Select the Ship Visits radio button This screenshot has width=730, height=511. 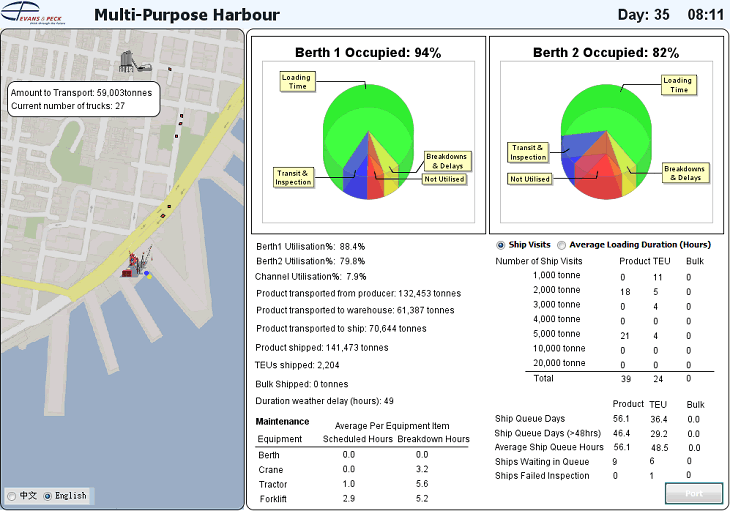[501, 245]
